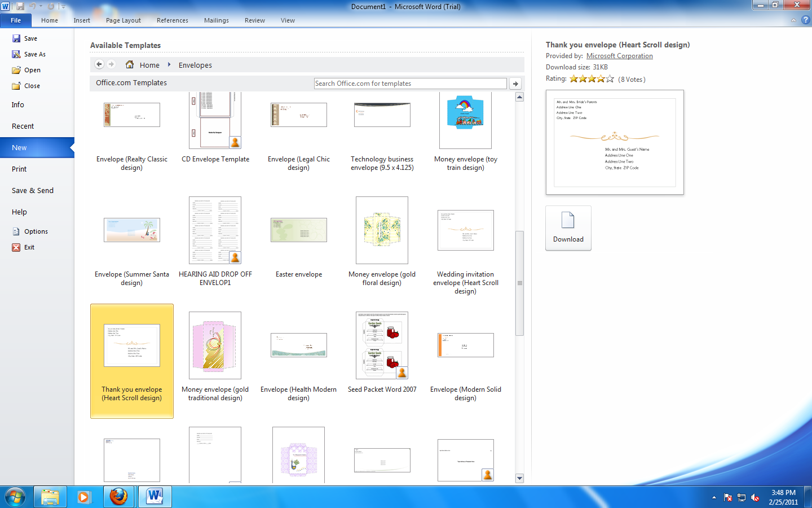Minimize the Ribbon using caret icon
The image size is (812, 508).
793,20
